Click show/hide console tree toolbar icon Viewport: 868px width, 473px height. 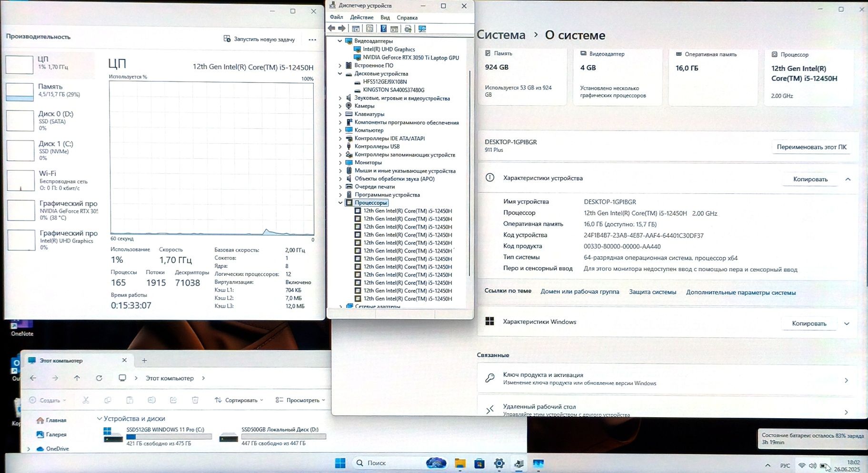(356, 29)
